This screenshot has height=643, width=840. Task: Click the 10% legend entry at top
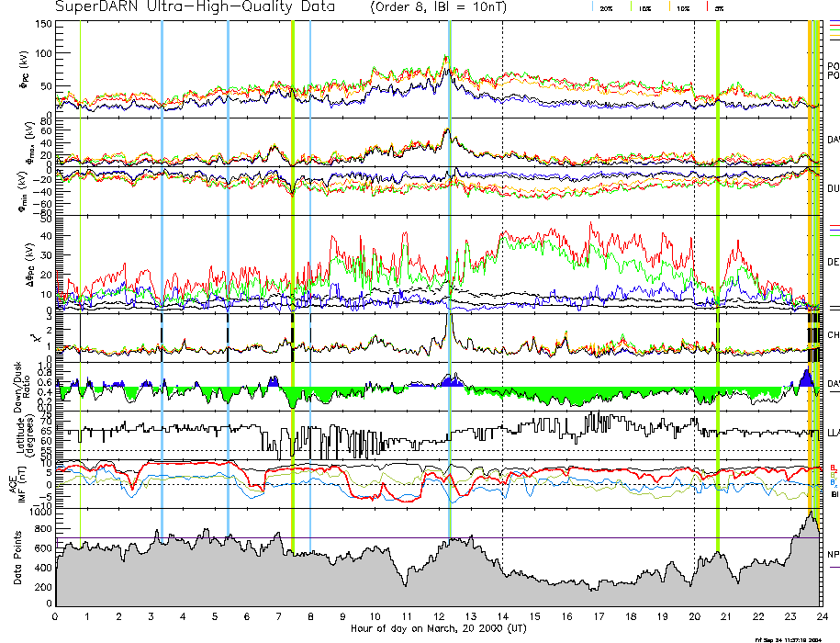point(681,7)
